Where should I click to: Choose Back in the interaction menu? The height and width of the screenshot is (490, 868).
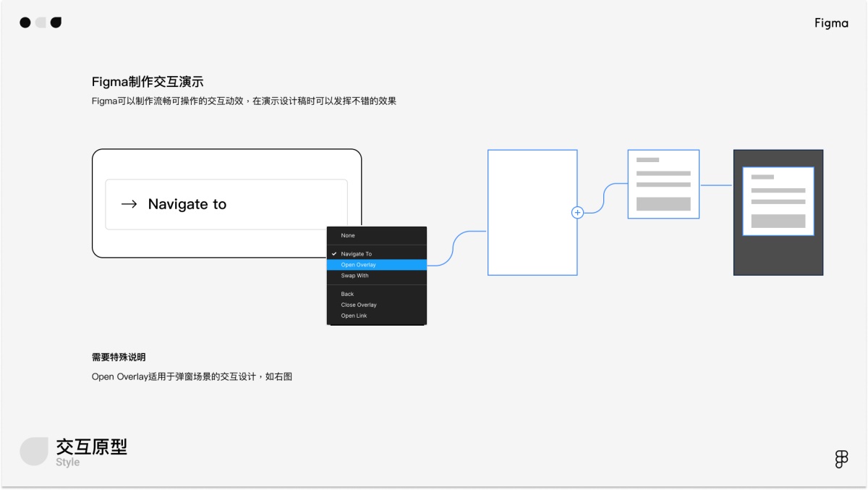coord(347,294)
